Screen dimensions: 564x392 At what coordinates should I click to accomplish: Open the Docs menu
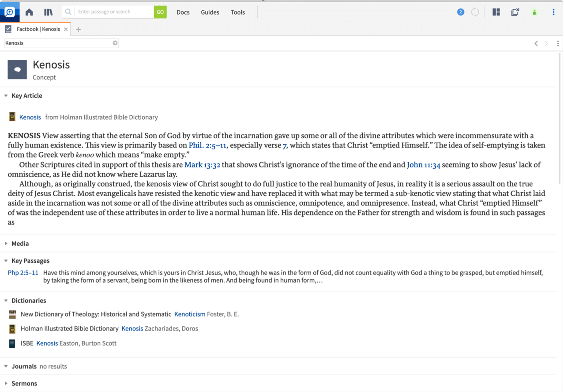pos(183,12)
